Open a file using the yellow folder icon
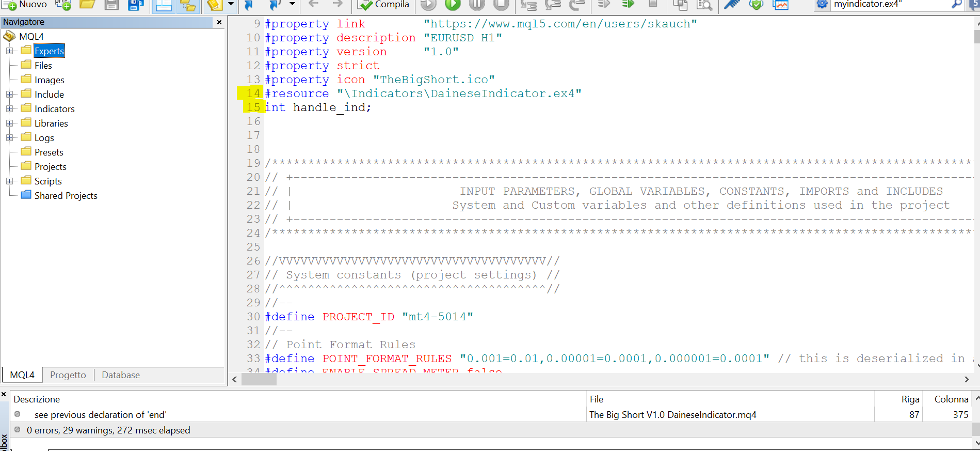Viewport: 980px width, 451px height. click(x=87, y=5)
